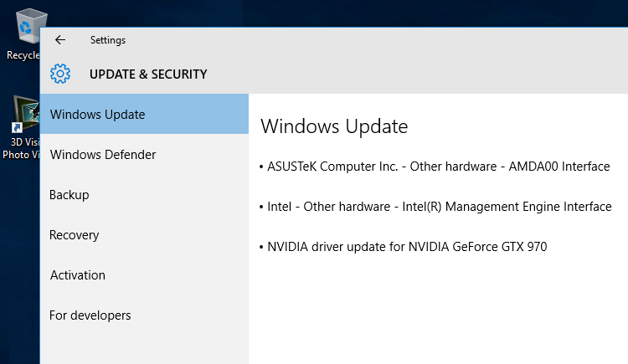Screen dimensions: 628x364
Task: Click the NVIDIA GeForce GTX 970 driver update
Action: [x=407, y=247]
